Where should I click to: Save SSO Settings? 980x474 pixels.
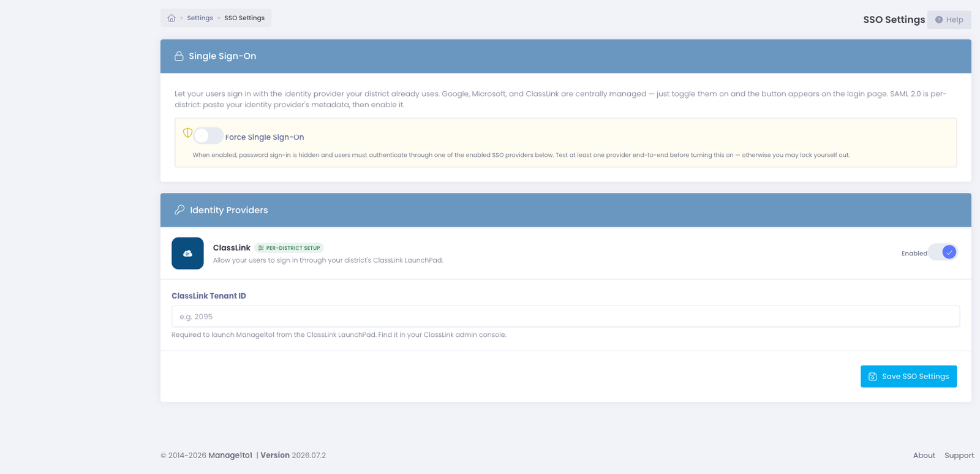click(908, 377)
